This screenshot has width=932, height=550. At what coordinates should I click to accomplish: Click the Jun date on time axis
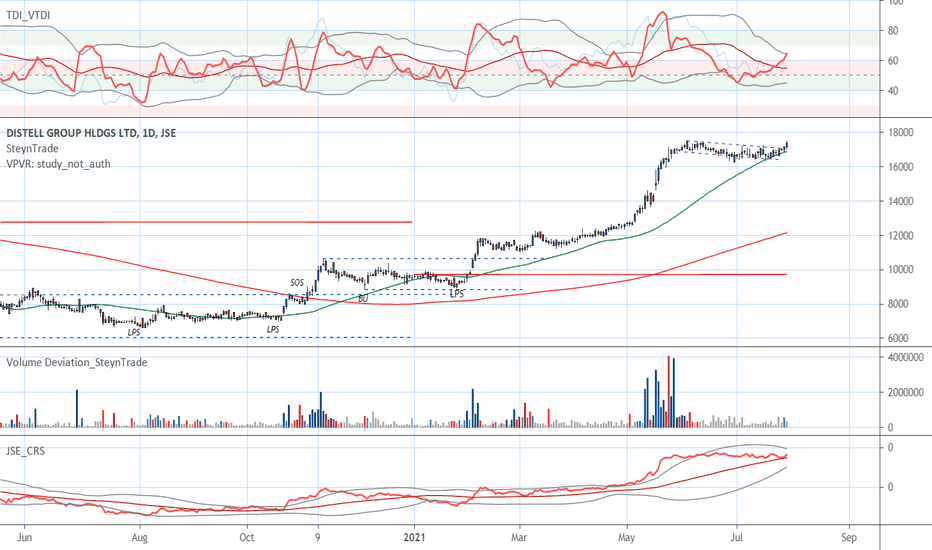coord(24,538)
